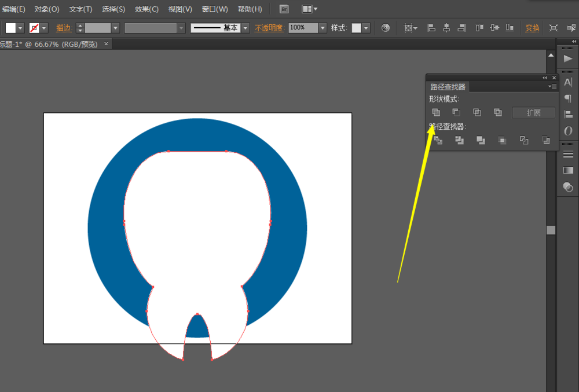Screen dimensions: 579x392
Task: Click the stroke weight stepper arrows
Action: point(80,28)
